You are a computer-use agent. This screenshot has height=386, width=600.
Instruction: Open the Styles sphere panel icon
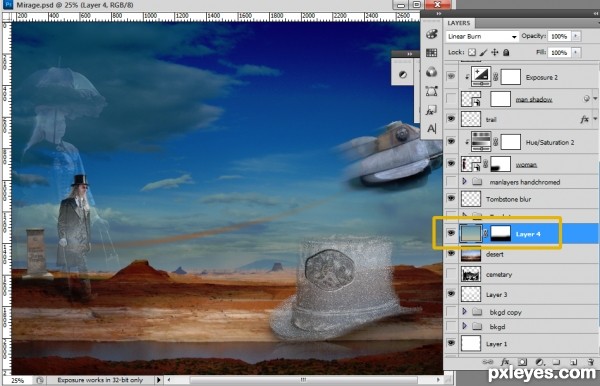tap(431, 72)
